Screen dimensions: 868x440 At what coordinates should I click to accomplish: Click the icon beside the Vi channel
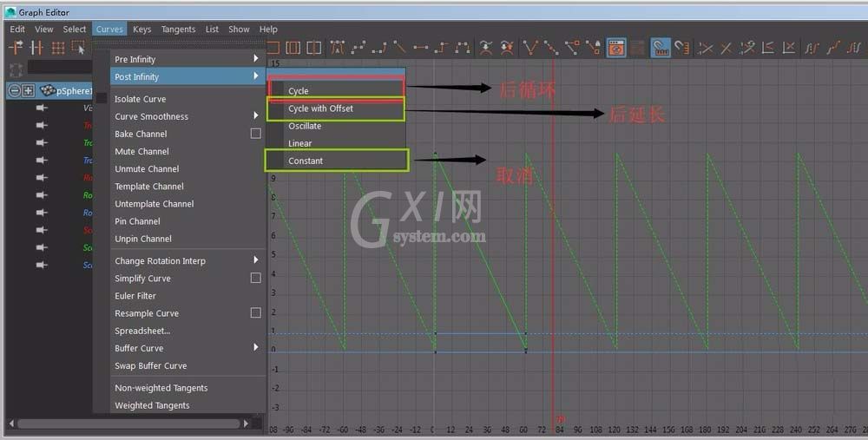pos(42,108)
